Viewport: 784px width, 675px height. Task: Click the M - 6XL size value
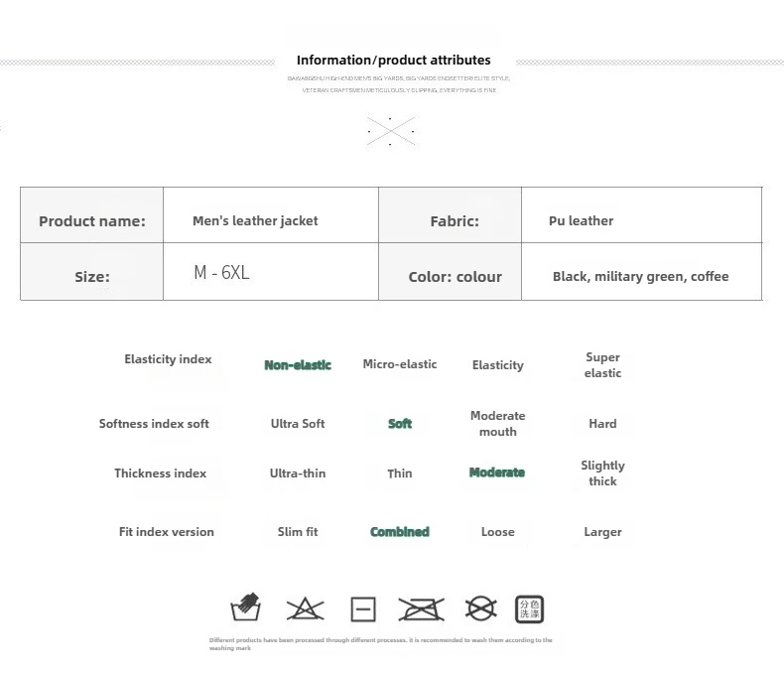pos(221,273)
